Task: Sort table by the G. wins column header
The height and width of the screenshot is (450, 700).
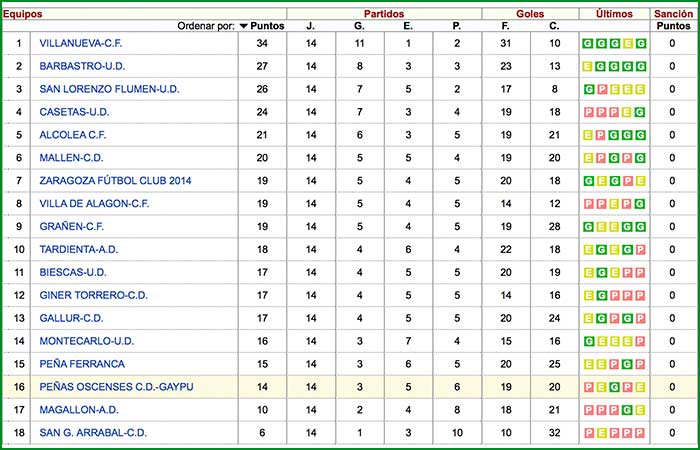Action: coord(359,26)
